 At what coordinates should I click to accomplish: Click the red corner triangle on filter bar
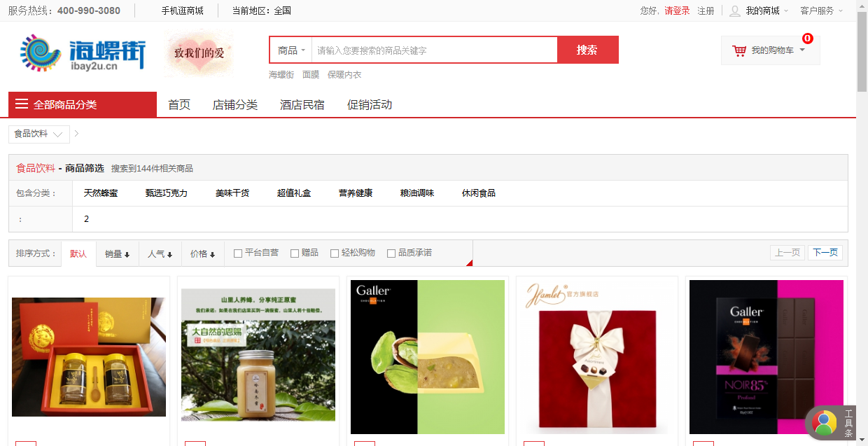coord(469,263)
